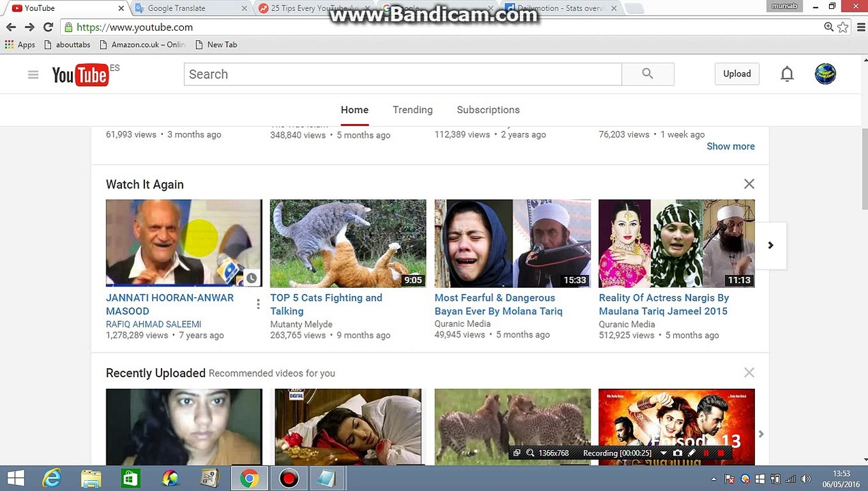This screenshot has height=491, width=868.
Task: Open the abouttabs bookmark
Action: tap(67, 44)
